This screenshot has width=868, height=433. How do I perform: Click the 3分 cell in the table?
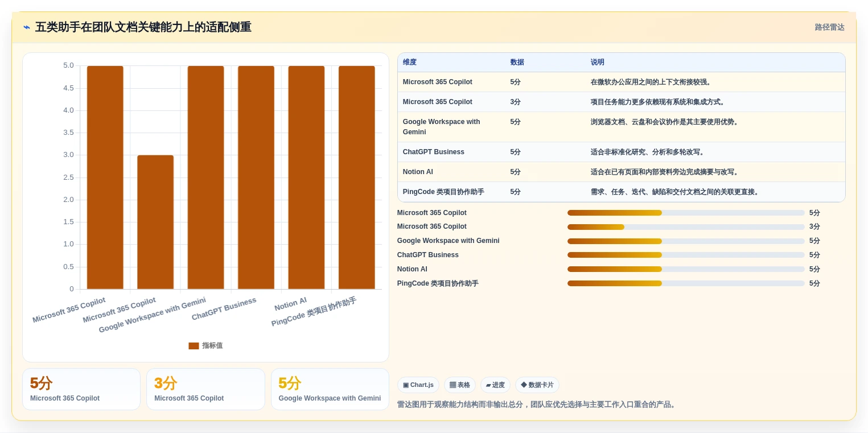pyautogui.click(x=516, y=102)
